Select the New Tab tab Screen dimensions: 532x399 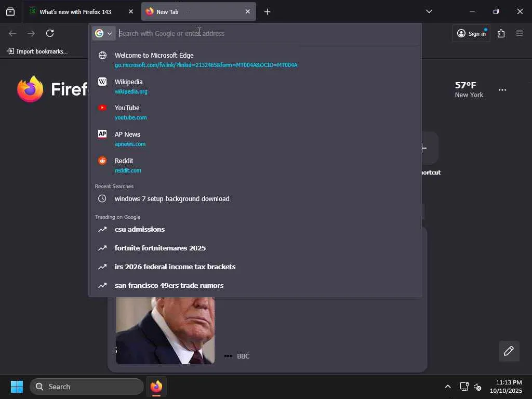point(198,12)
